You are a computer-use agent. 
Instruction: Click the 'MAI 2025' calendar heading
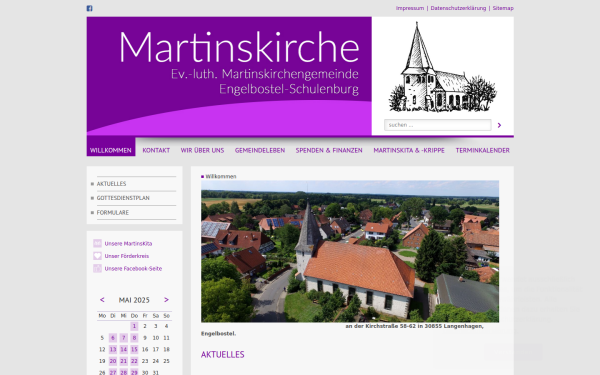click(x=134, y=300)
